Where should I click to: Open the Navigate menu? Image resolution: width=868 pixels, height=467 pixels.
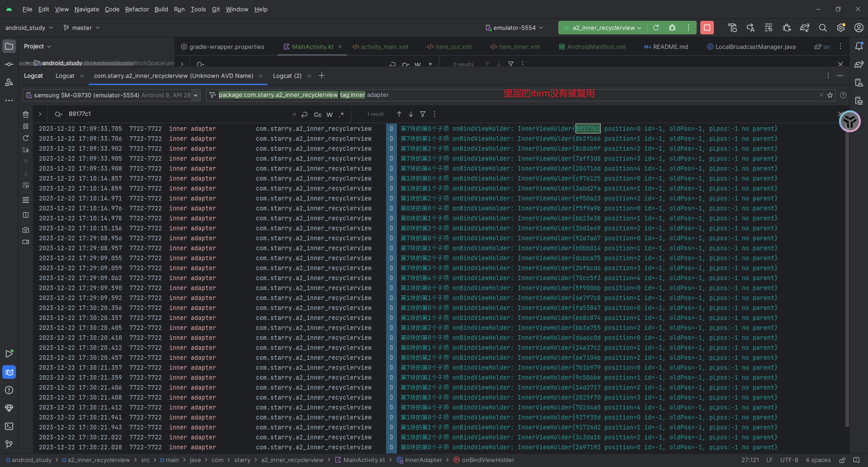(x=87, y=9)
